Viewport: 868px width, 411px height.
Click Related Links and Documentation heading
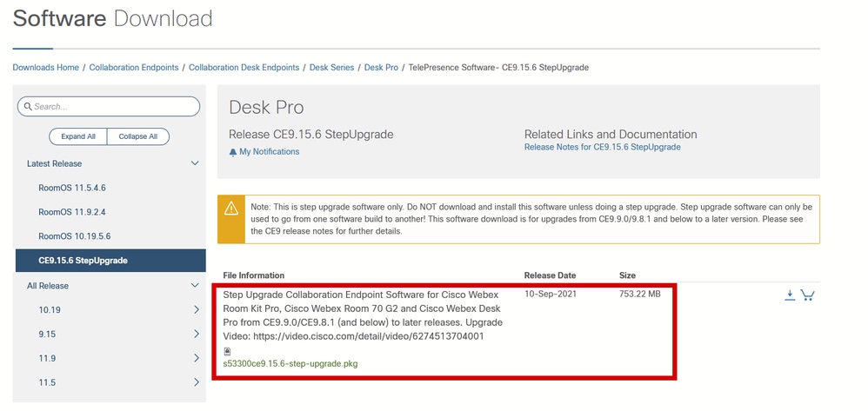[611, 135]
